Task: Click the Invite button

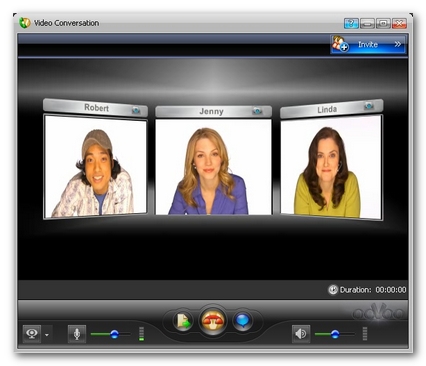Action: tap(368, 44)
